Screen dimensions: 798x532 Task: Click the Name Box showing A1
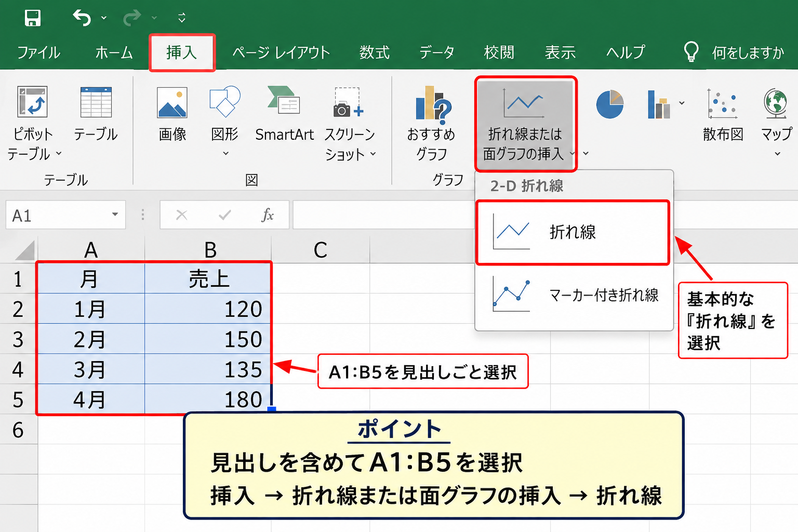[x=65, y=215]
